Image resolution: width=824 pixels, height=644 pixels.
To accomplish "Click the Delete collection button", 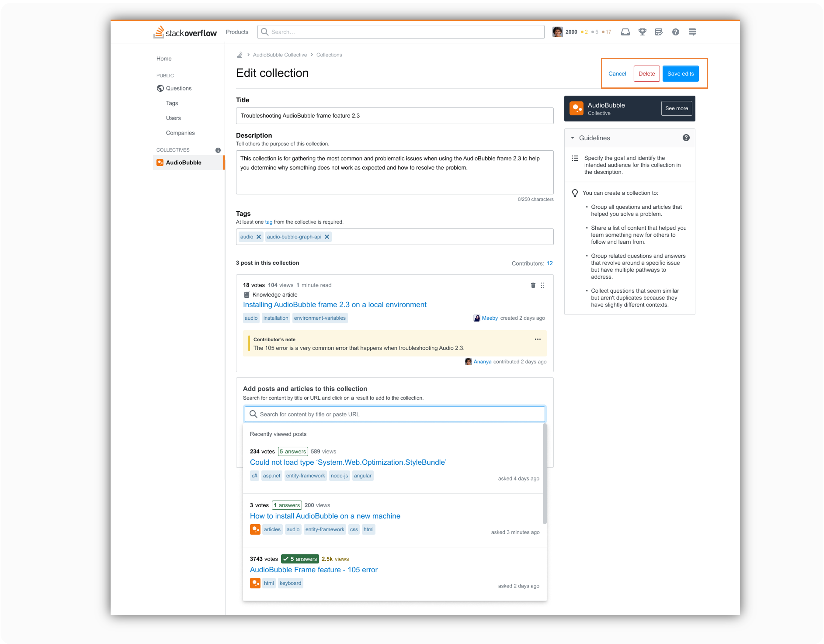I will pos(646,74).
